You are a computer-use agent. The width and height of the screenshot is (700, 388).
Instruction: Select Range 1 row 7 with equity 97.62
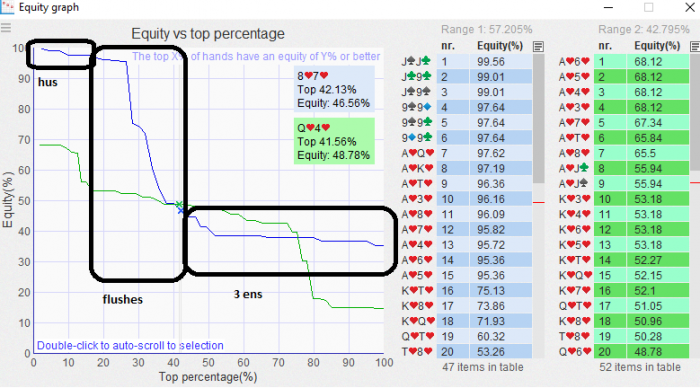466,153
